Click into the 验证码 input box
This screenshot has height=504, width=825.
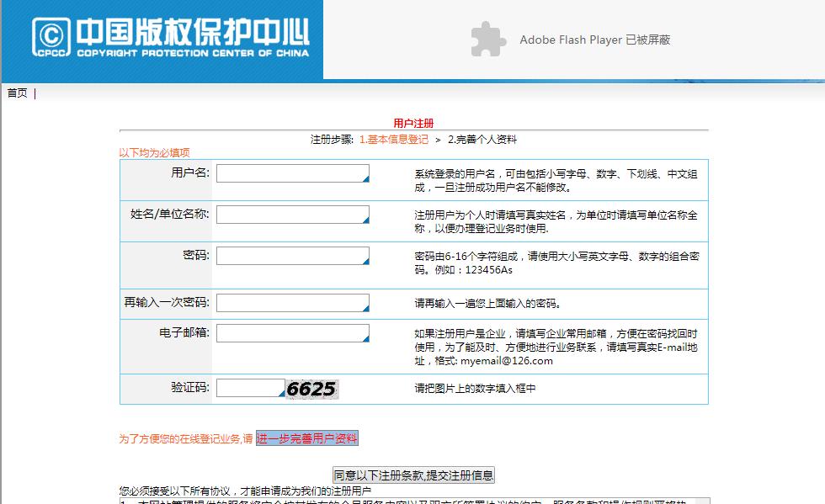248,388
